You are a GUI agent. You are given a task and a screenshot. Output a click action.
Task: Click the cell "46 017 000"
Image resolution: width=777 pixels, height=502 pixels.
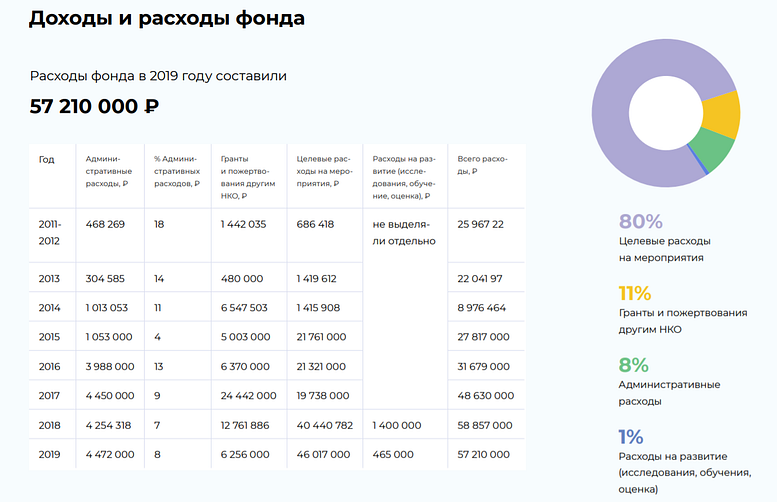coord(323,455)
